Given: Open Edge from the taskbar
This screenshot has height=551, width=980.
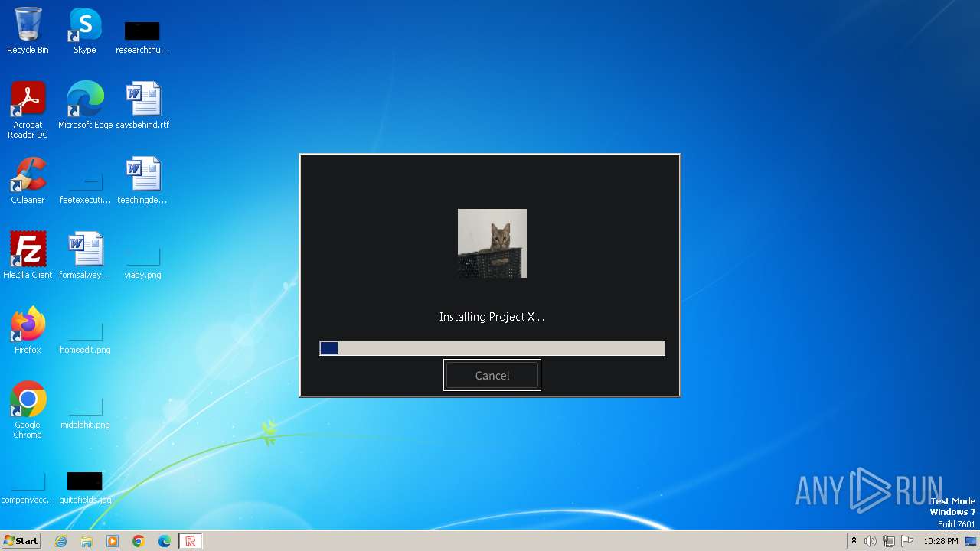Looking at the screenshot, I should [x=165, y=541].
